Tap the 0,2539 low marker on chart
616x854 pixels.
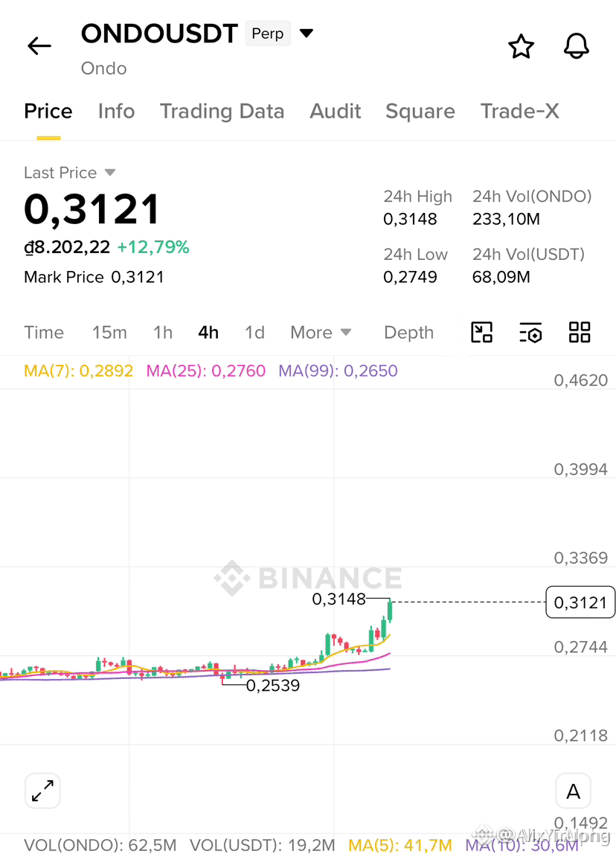(273, 685)
